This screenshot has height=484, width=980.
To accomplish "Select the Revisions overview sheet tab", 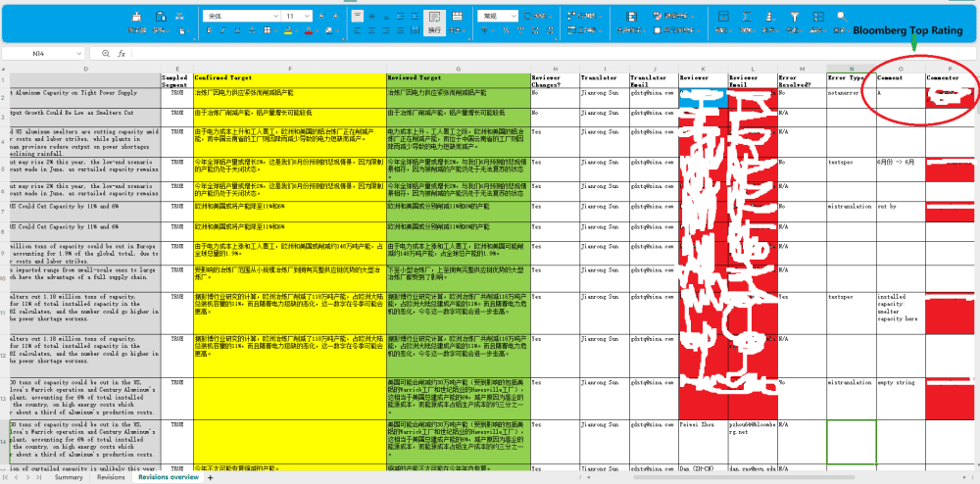I will 169,477.
